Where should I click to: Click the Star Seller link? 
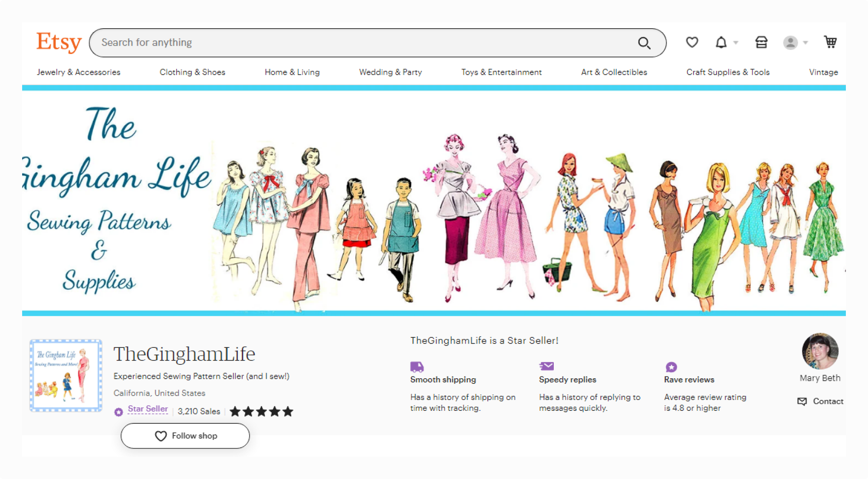click(148, 409)
